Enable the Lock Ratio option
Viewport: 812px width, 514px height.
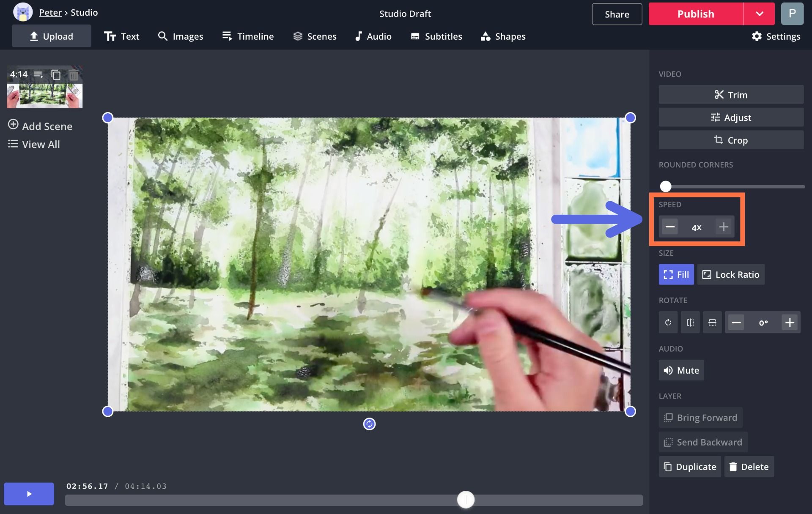click(x=730, y=275)
